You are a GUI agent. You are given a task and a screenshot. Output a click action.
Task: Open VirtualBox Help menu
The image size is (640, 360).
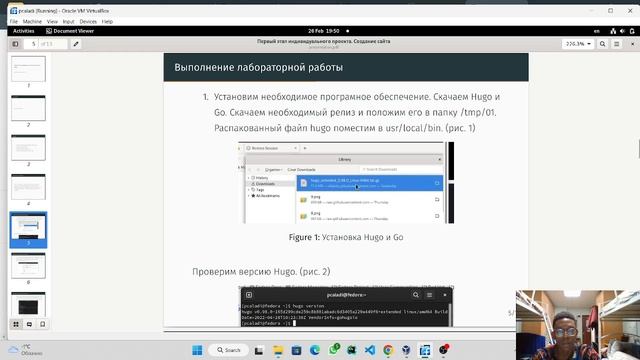click(x=107, y=22)
